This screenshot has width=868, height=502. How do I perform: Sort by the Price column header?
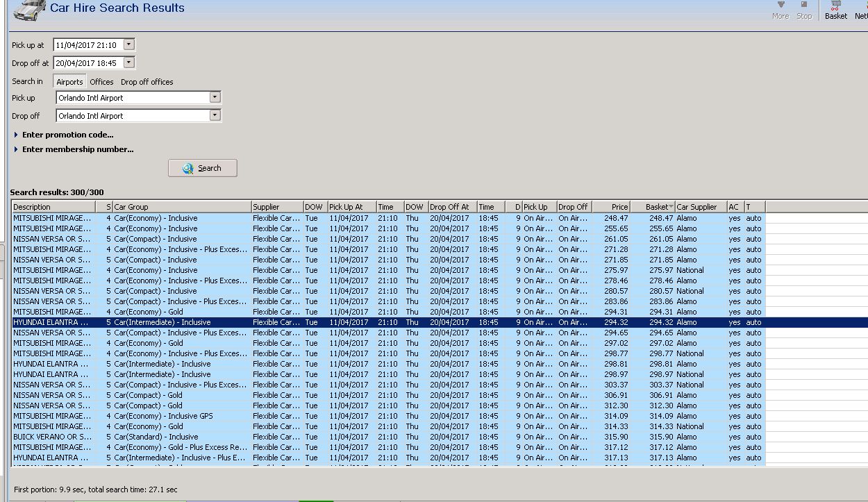click(610, 207)
